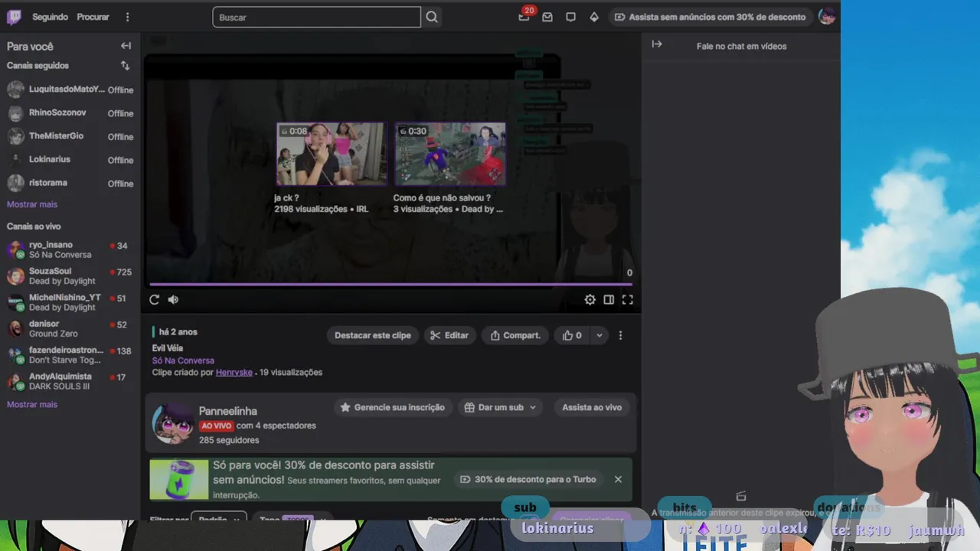The height and width of the screenshot is (551, 980).
Task: Click Assista sem anúncios discount button
Action: 710,17
